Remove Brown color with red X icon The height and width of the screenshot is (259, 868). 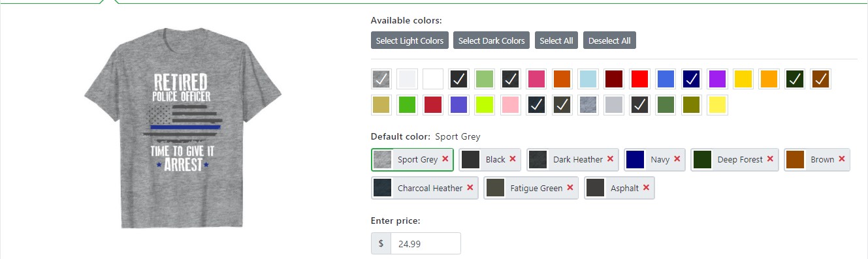pos(842,159)
